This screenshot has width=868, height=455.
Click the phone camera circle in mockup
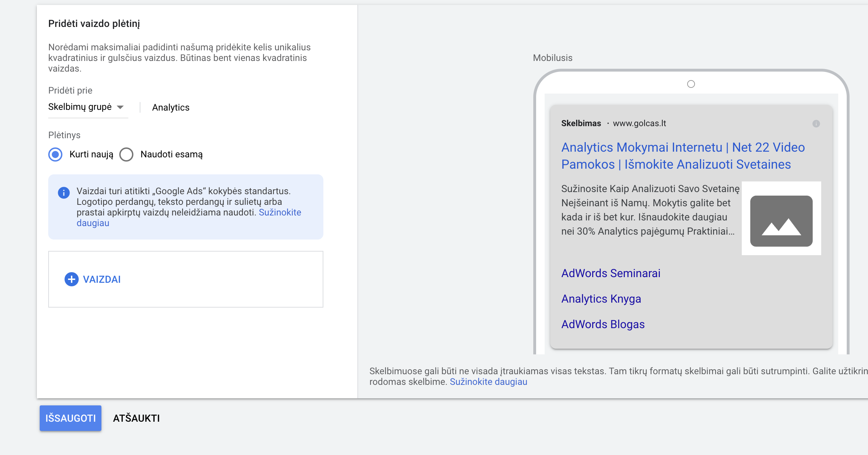(691, 84)
